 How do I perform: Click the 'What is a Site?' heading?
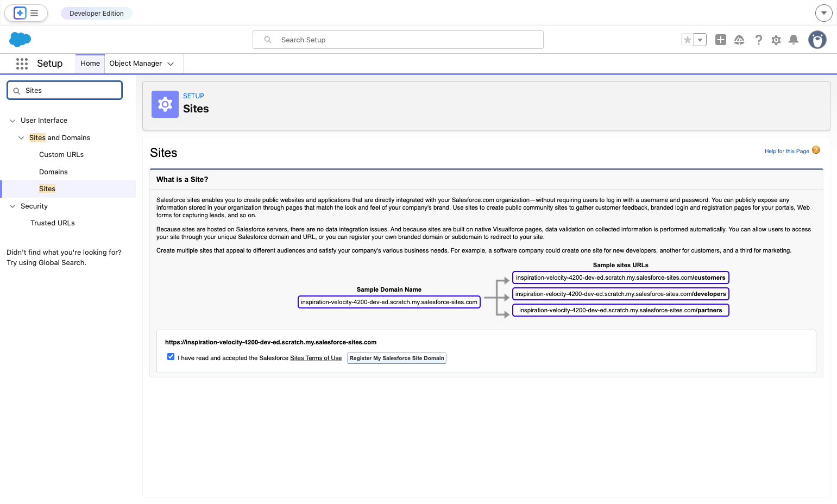pyautogui.click(x=182, y=180)
